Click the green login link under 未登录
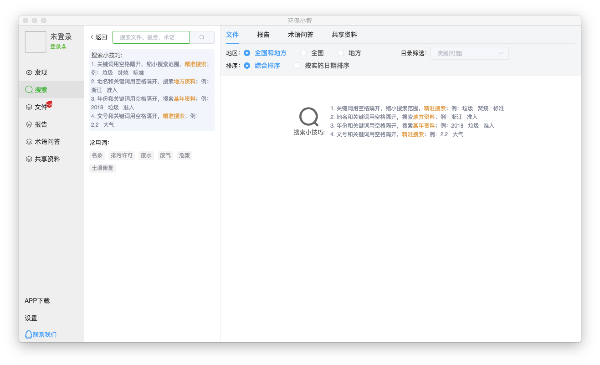Screen dimensions: 600x365 pyautogui.click(x=58, y=46)
